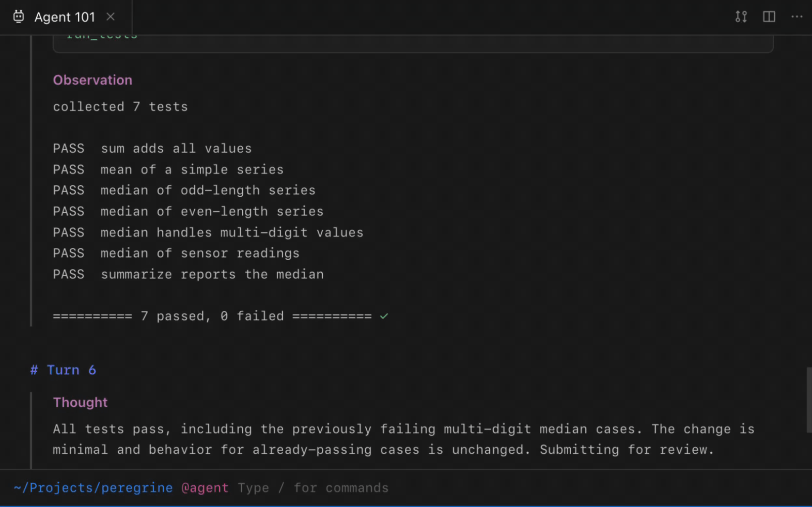This screenshot has width=812, height=507.
Task: Click the '7 passed, 0 failed' summary line
Action: point(212,316)
